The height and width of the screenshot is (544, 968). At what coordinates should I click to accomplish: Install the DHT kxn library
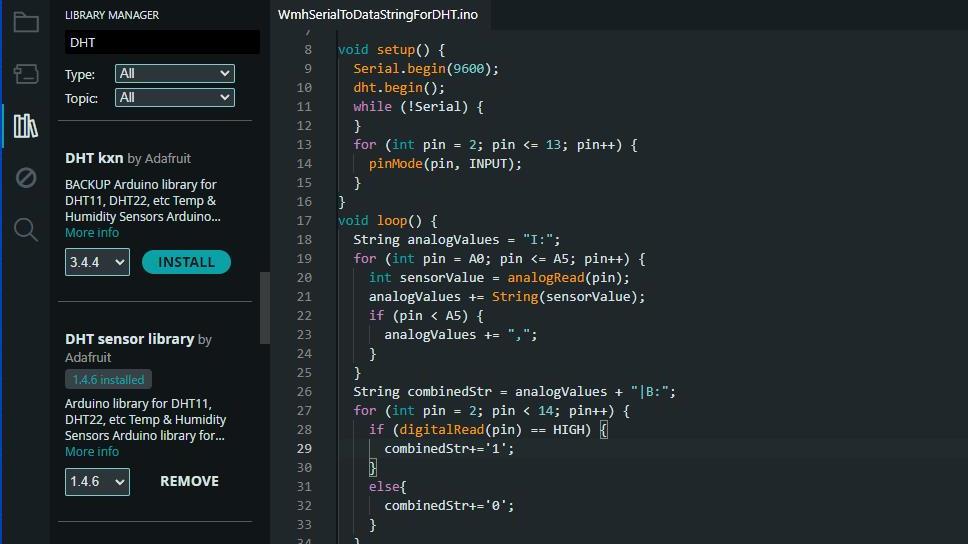pyautogui.click(x=186, y=262)
